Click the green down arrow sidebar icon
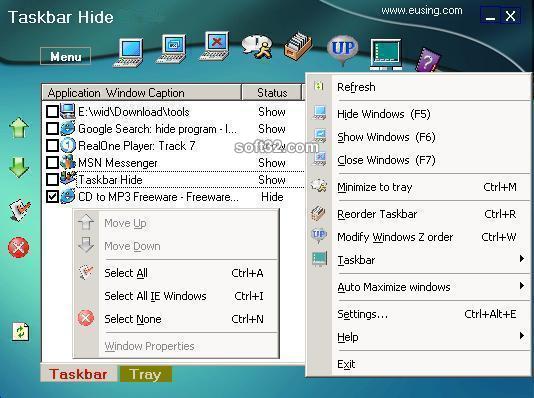Viewport: 534px width, 398px height. [19, 167]
